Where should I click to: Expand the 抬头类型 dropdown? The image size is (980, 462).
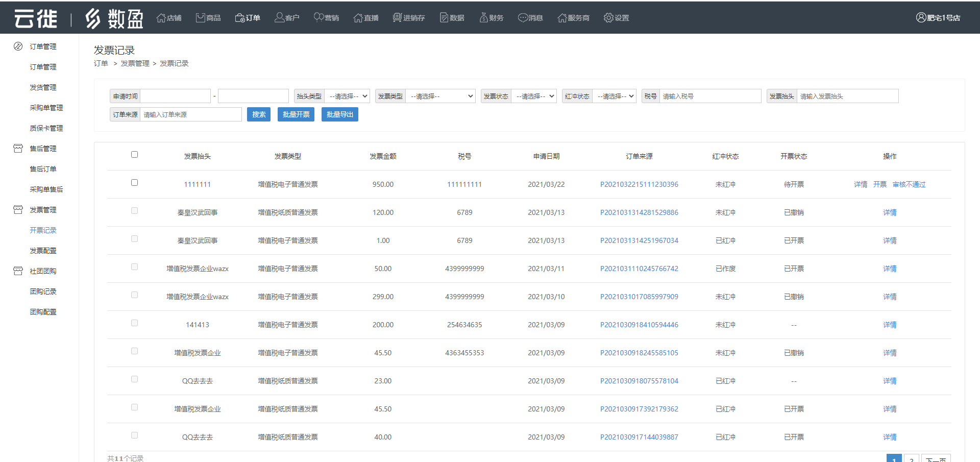pos(347,96)
